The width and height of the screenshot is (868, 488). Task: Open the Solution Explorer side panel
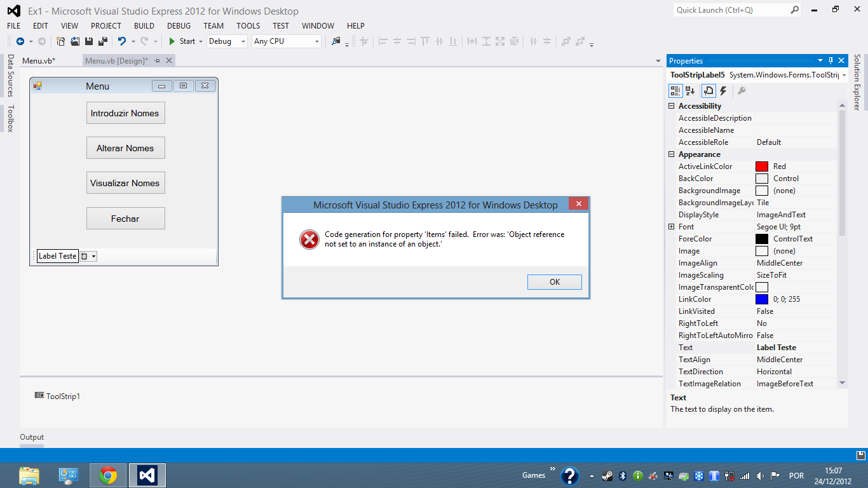pyautogui.click(x=857, y=82)
